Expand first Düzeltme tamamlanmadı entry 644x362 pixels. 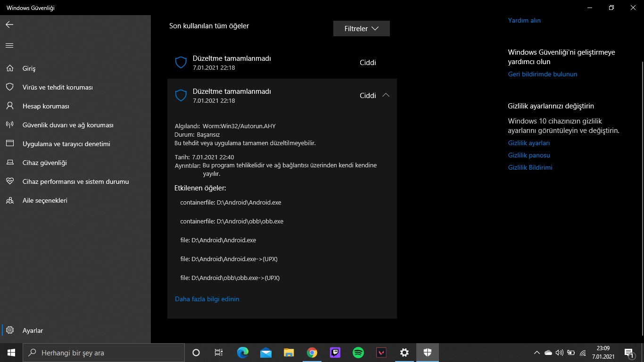[x=282, y=63]
